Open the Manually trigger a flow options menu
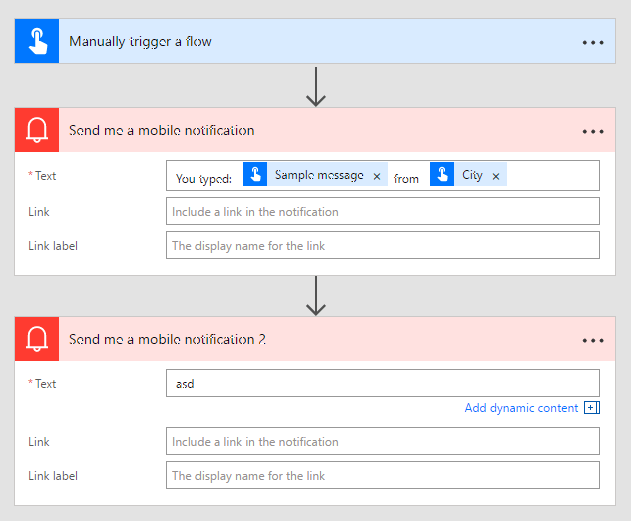 [x=593, y=43]
